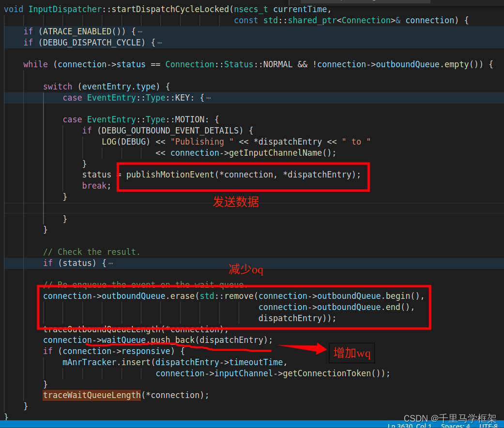Click the startDispatchCycleLocked function name
This screenshot has height=428, width=504.
click(x=170, y=9)
